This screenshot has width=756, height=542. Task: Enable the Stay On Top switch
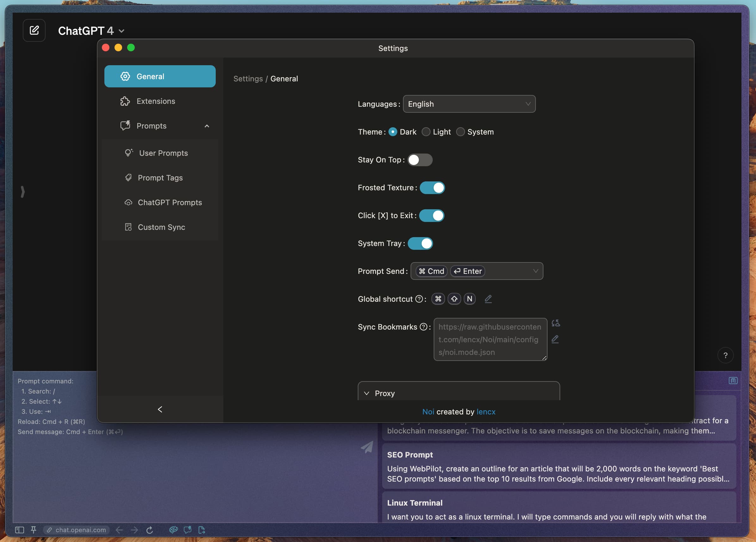pyautogui.click(x=420, y=160)
